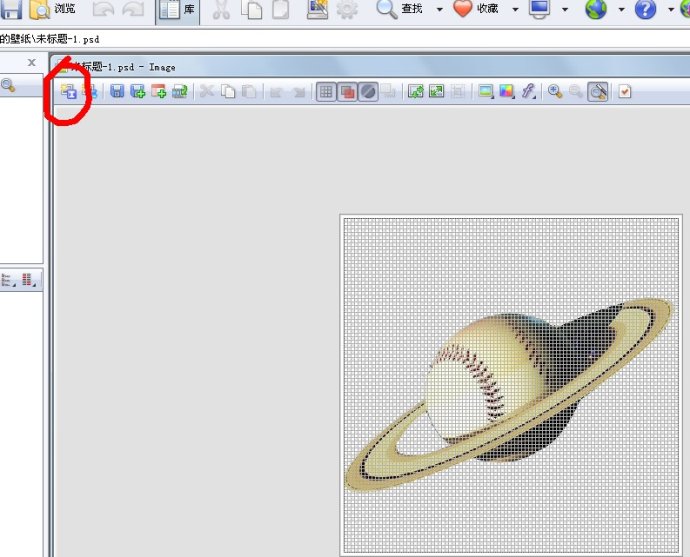Click the undo arrow in main toolbar
This screenshot has width=690, height=557.
point(104,9)
